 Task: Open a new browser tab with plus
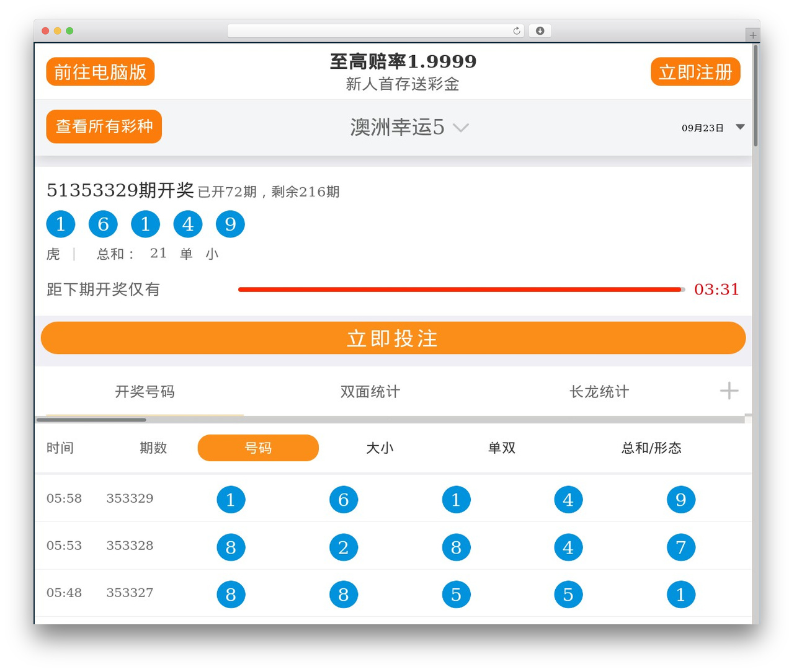(753, 35)
